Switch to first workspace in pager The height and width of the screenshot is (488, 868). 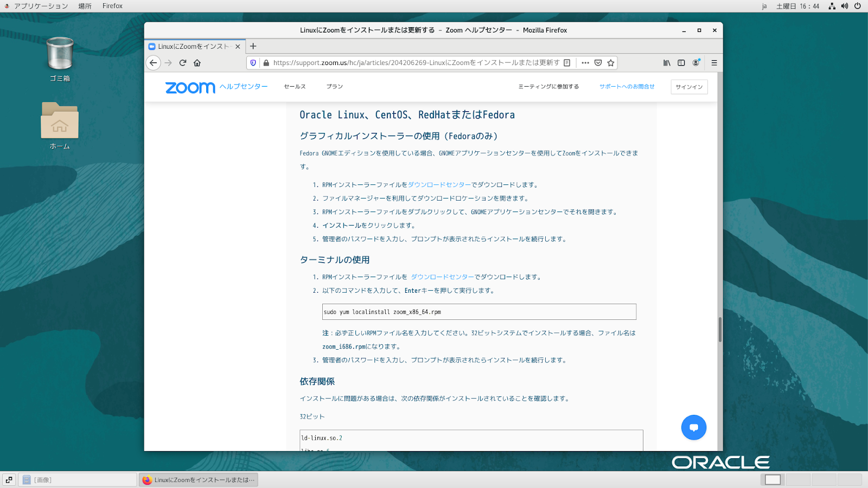pyautogui.click(x=773, y=480)
